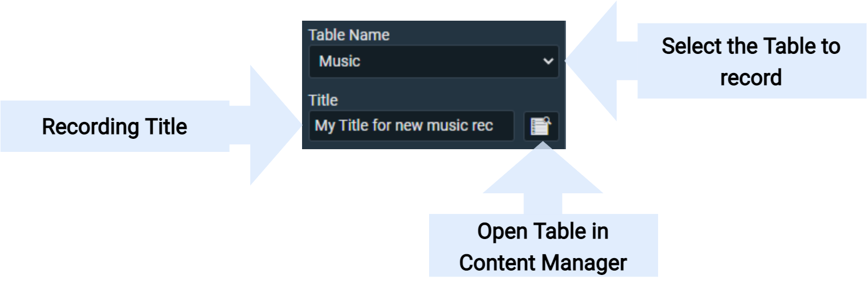Click the "Content Manager" callout text
Viewport: 868px width, 294px height.
point(543,263)
